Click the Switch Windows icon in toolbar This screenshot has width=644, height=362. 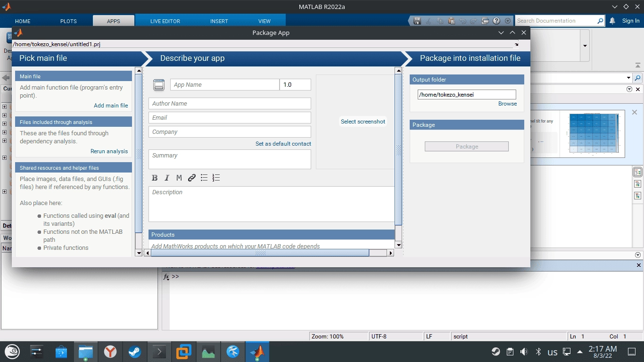[x=485, y=21]
